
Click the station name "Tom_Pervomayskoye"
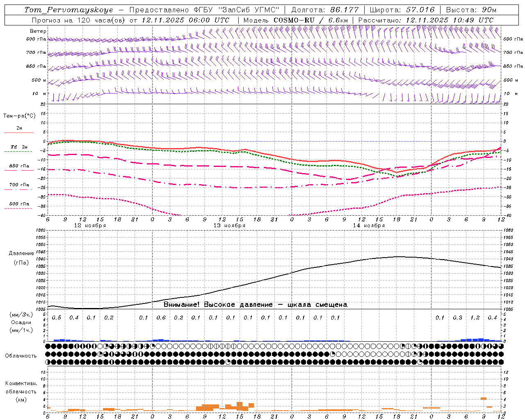click(x=68, y=10)
